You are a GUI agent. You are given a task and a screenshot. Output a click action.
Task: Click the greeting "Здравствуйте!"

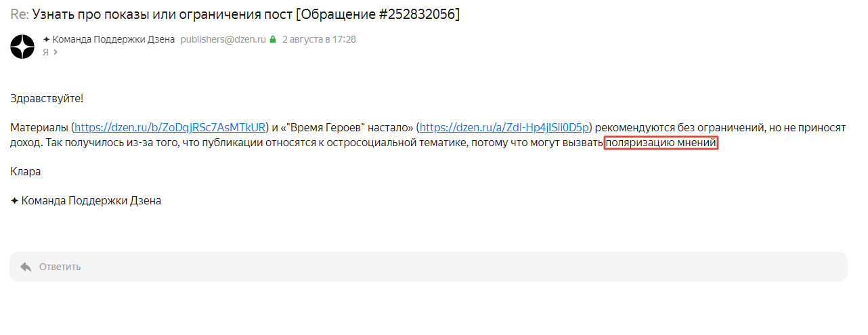pos(47,99)
